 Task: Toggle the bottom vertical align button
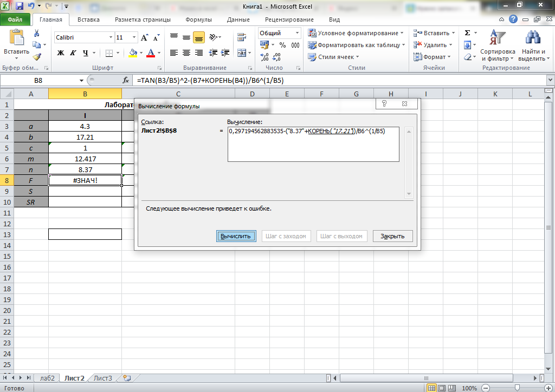pos(198,38)
